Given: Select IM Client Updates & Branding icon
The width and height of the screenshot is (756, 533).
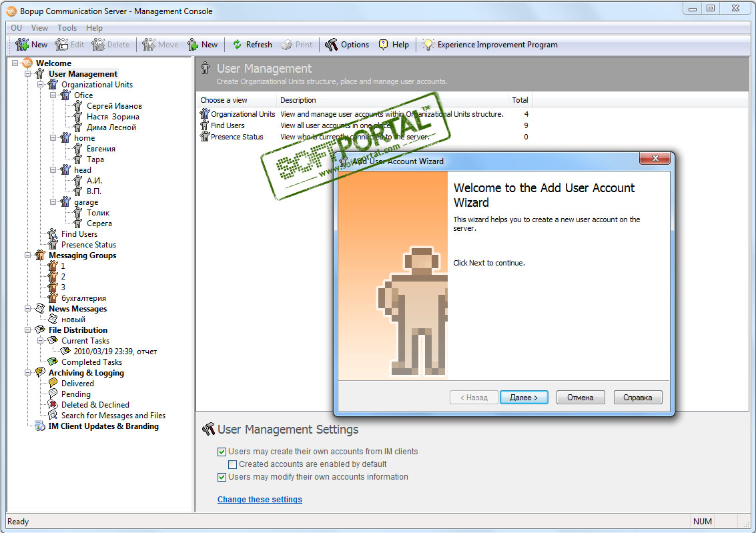Looking at the screenshot, I should (x=40, y=426).
